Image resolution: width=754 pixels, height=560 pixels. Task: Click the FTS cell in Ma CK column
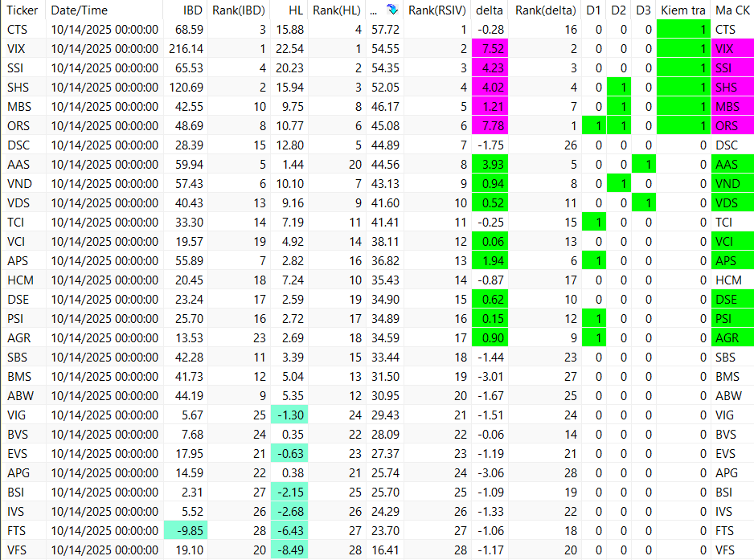(732, 531)
